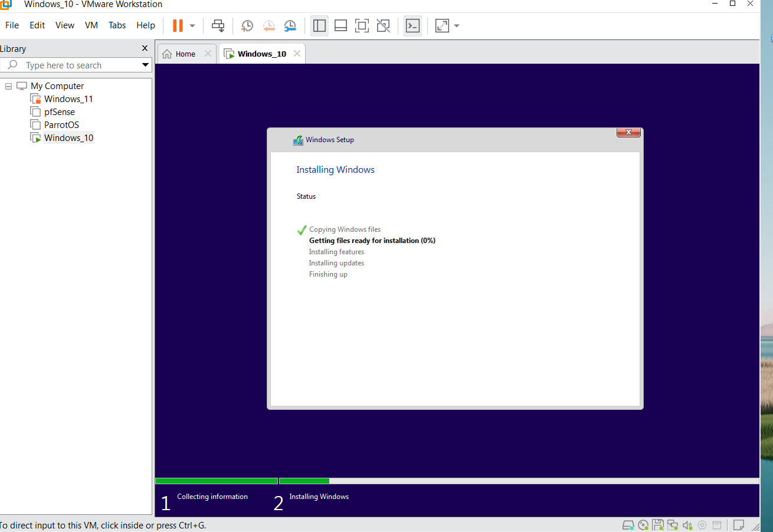Switch to Unity mode icon

[x=383, y=25]
